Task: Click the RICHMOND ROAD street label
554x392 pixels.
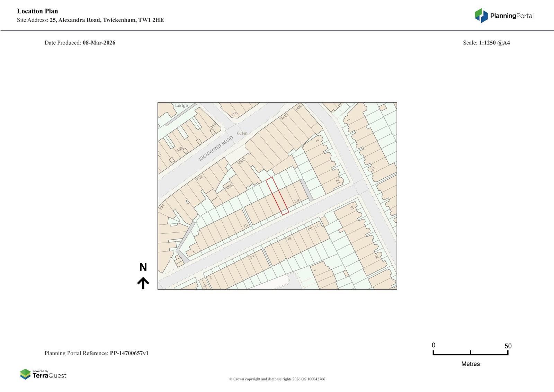Action: pos(215,149)
